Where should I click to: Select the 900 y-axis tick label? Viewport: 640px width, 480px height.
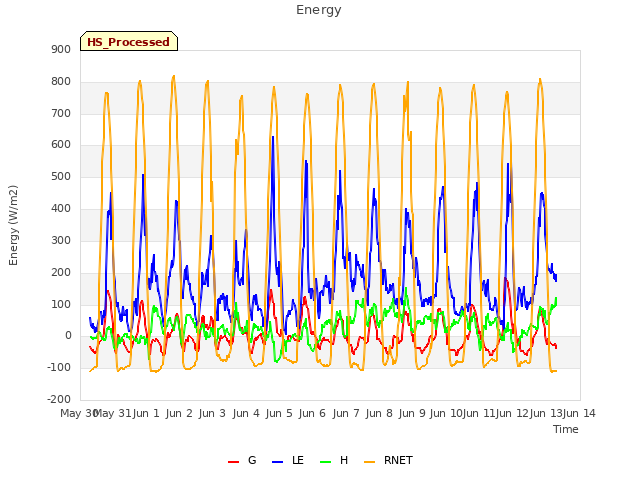(x=61, y=49)
